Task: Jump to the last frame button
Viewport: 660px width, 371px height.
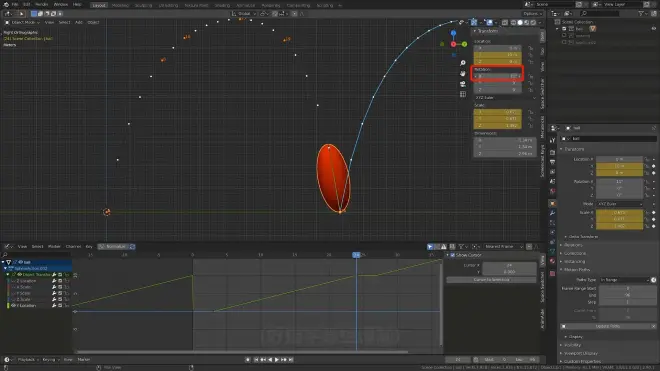Action: 290,360
